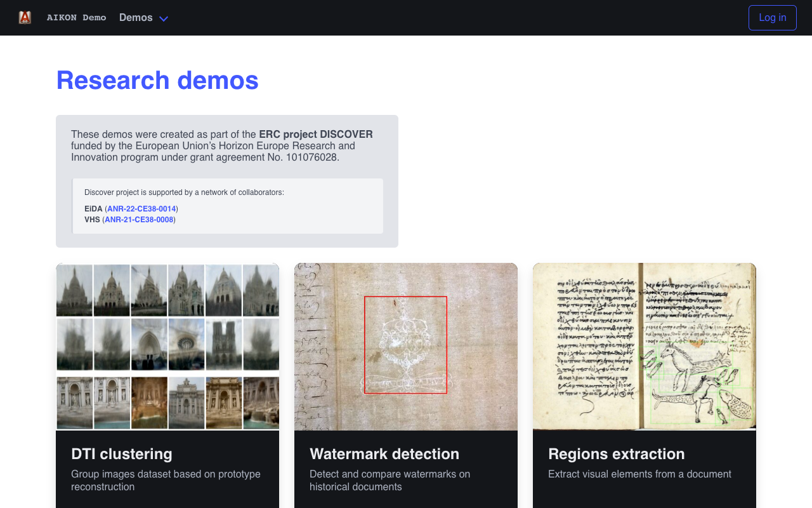Viewport: 812px width, 508px height.
Task: Click the EiDA collaborator label
Action: point(93,209)
